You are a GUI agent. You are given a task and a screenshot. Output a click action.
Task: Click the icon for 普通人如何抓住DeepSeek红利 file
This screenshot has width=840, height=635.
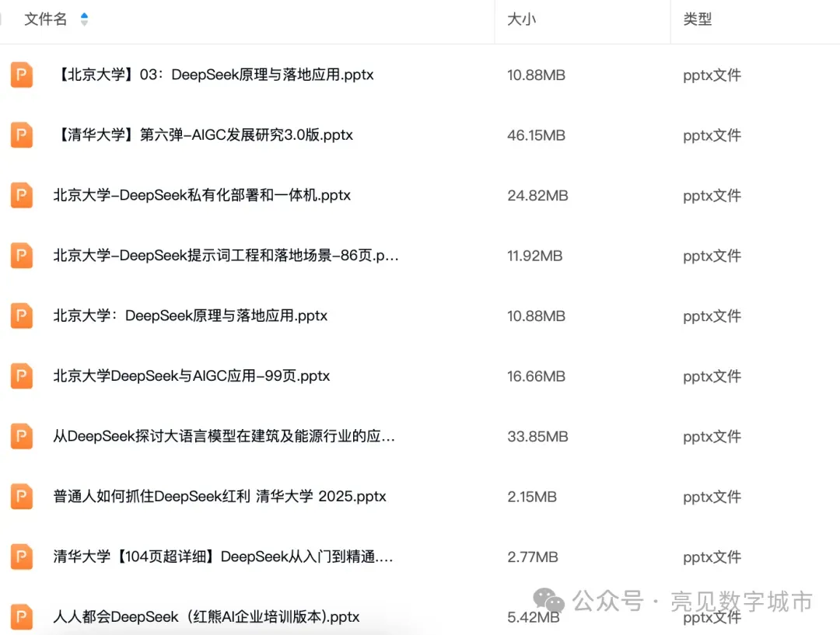point(22,497)
